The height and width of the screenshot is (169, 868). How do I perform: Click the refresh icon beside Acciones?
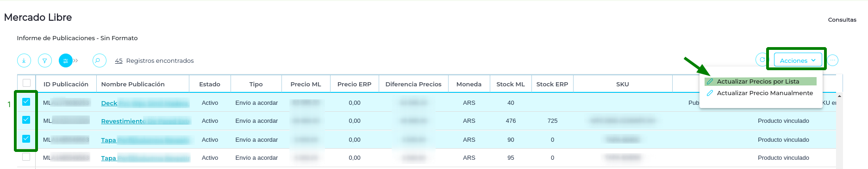[762, 60]
